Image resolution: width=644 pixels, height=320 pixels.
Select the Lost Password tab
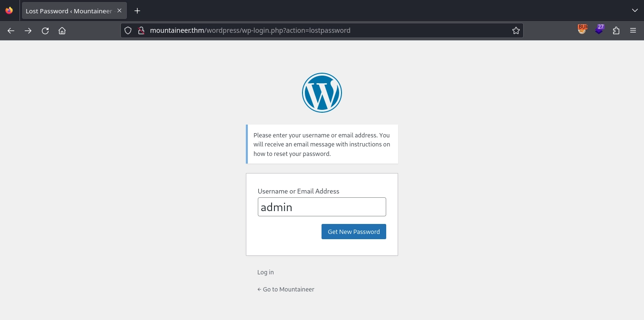click(68, 10)
